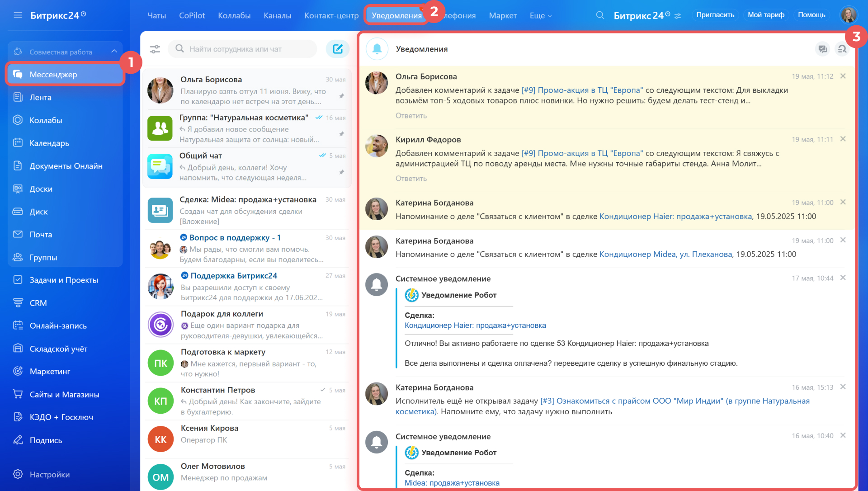Open Почта in the sidebar
868x491 pixels.
pos(65,234)
